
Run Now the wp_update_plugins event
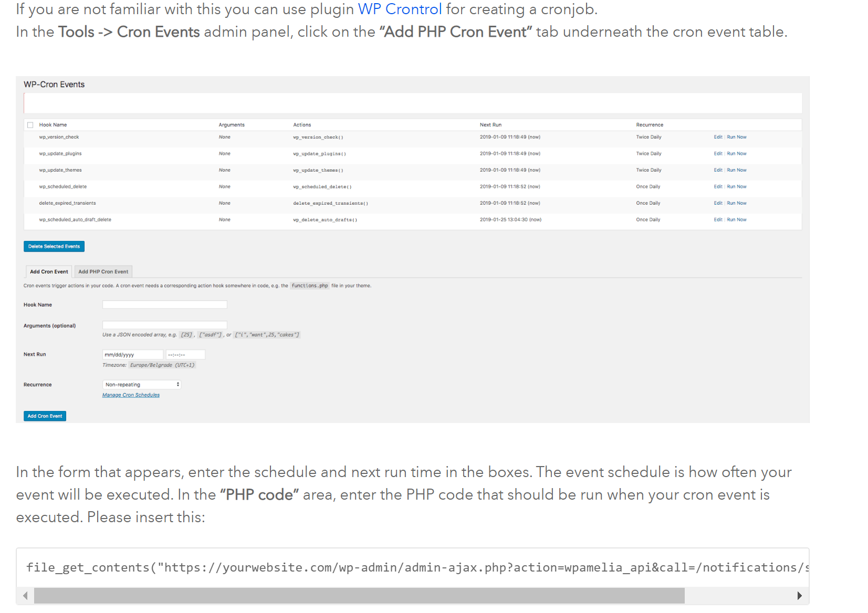coord(736,154)
